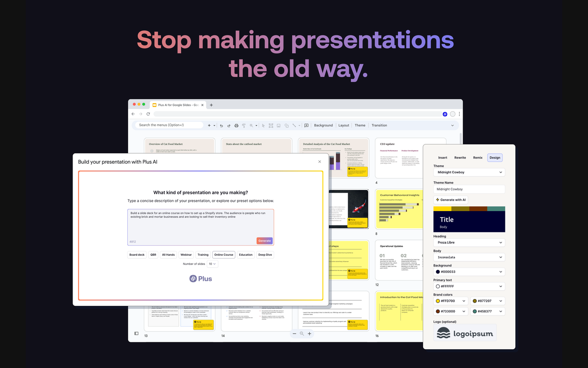588x368 pixels.
Task: Select the All Hands preset
Action: point(169,254)
